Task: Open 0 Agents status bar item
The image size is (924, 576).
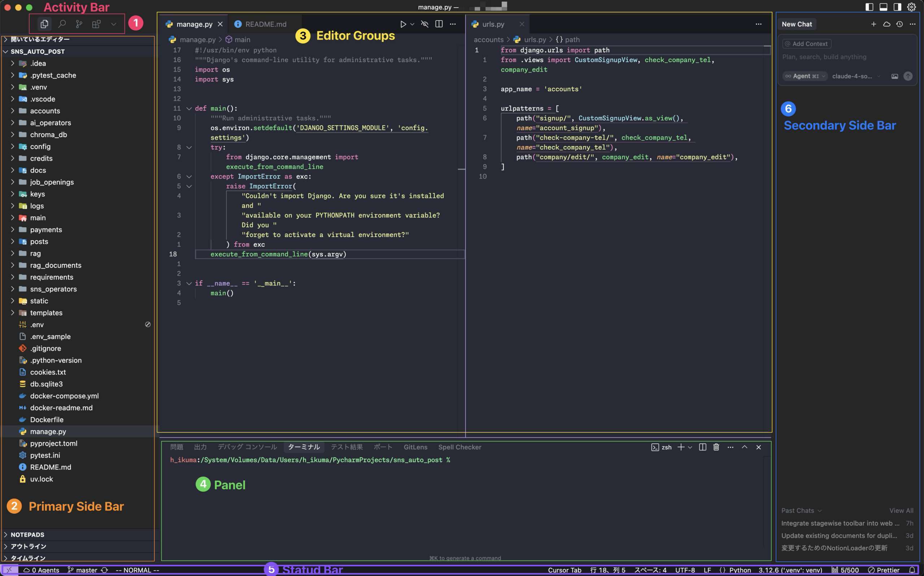Action: pyautogui.click(x=41, y=570)
